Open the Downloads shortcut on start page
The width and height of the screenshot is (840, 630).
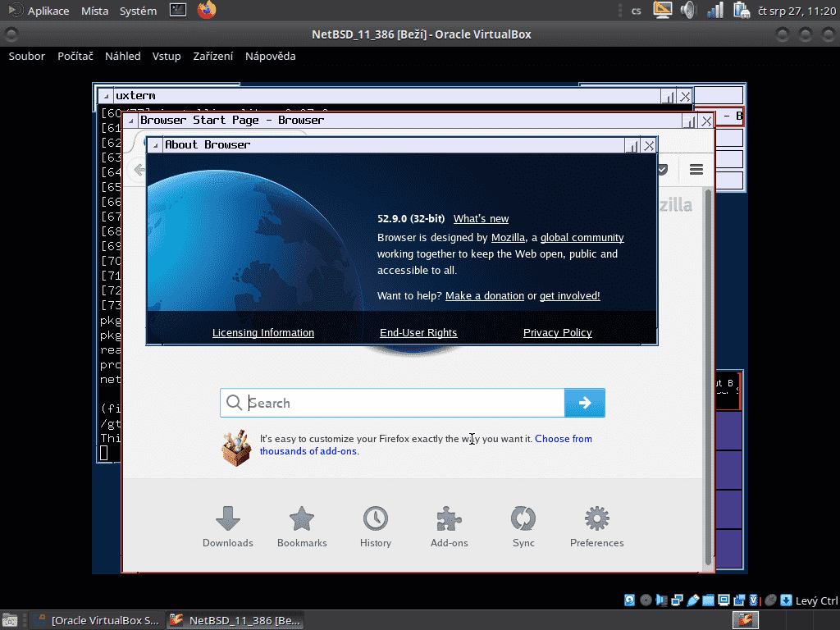(228, 527)
